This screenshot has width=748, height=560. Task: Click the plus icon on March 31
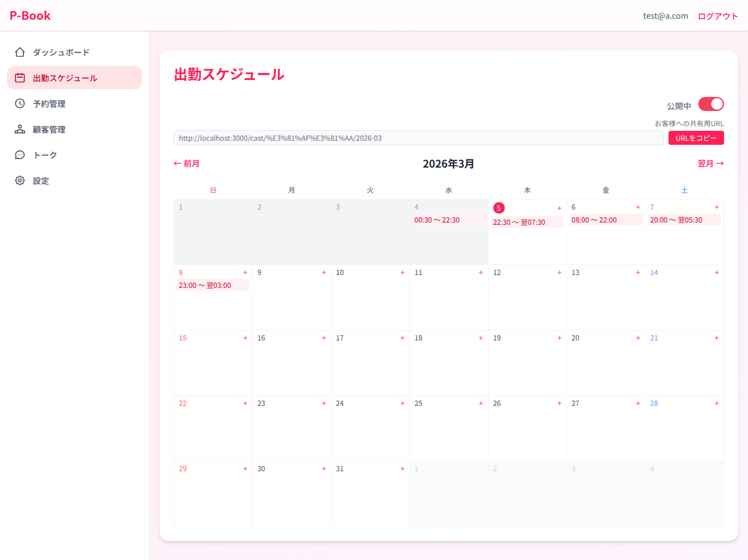pyautogui.click(x=402, y=468)
